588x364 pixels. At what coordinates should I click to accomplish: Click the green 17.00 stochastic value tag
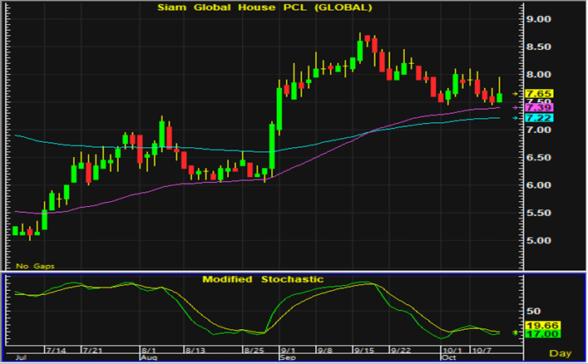click(x=546, y=334)
